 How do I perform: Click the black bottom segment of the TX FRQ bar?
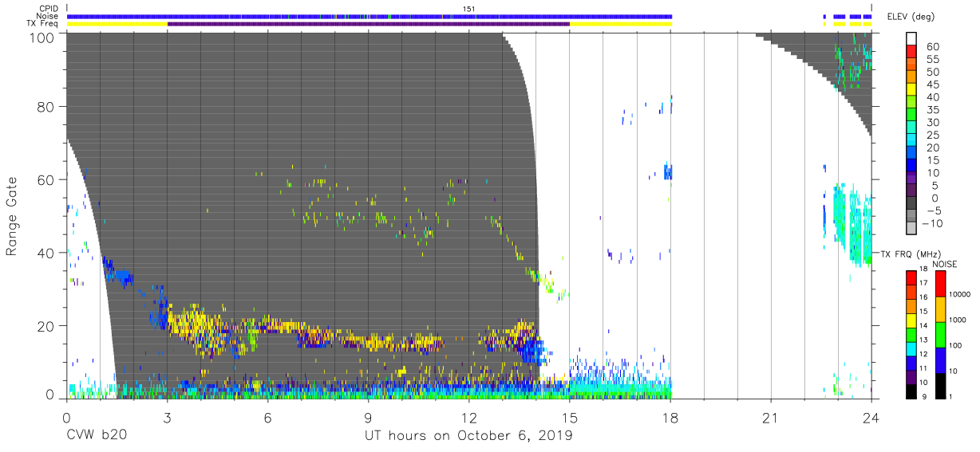tap(911, 391)
